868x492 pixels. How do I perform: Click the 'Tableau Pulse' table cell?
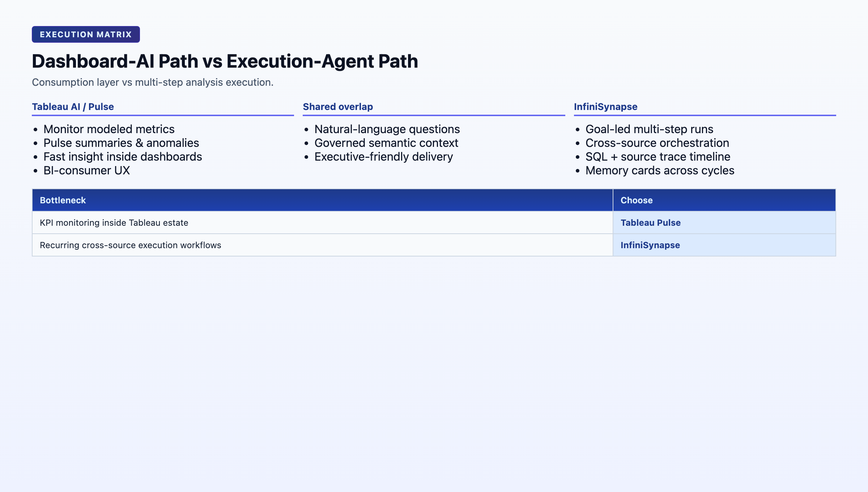(724, 222)
